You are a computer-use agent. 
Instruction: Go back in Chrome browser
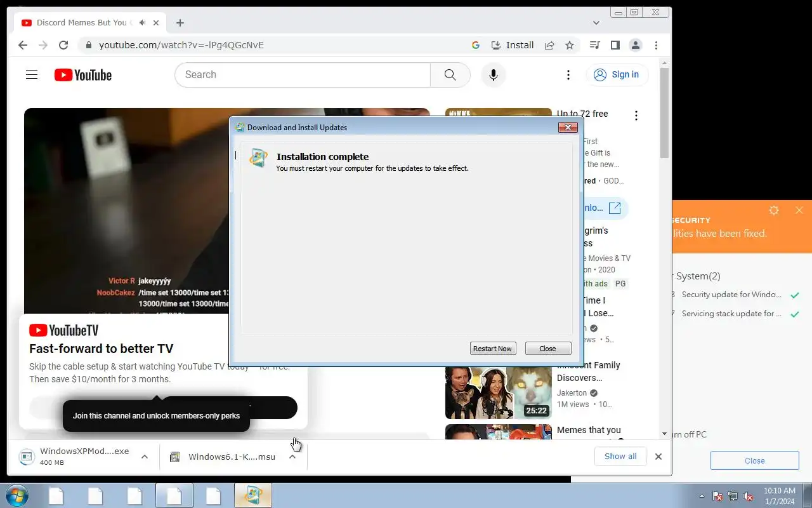[x=23, y=45]
